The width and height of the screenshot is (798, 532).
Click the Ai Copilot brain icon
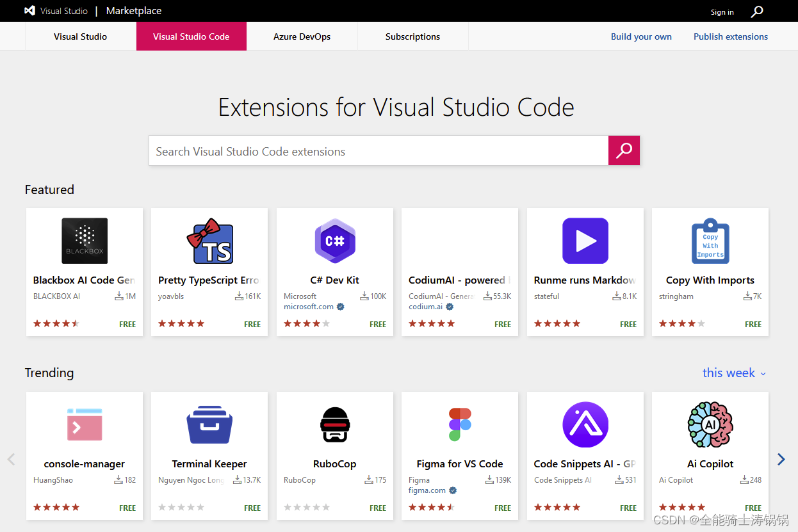tap(710, 424)
